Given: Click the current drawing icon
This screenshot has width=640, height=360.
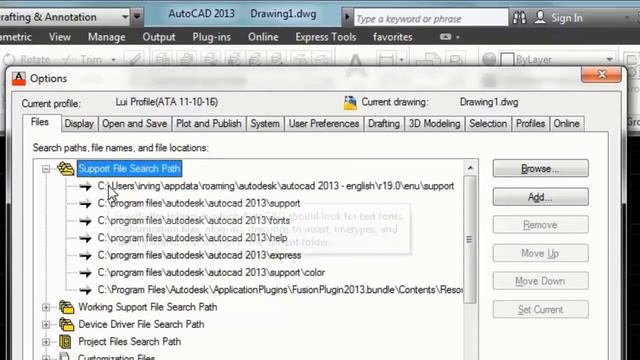Looking at the screenshot, I should click(x=350, y=103).
